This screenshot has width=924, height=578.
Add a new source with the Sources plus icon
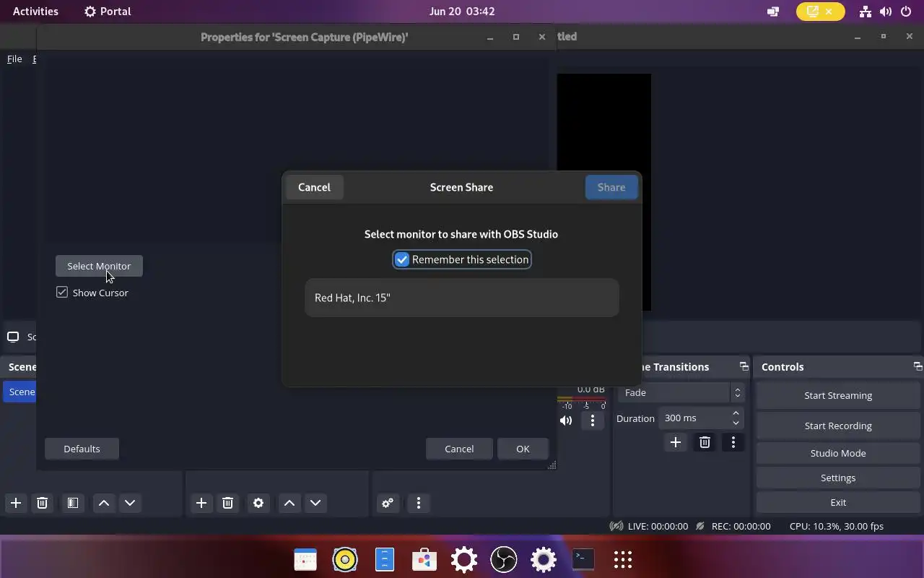pyautogui.click(x=201, y=503)
